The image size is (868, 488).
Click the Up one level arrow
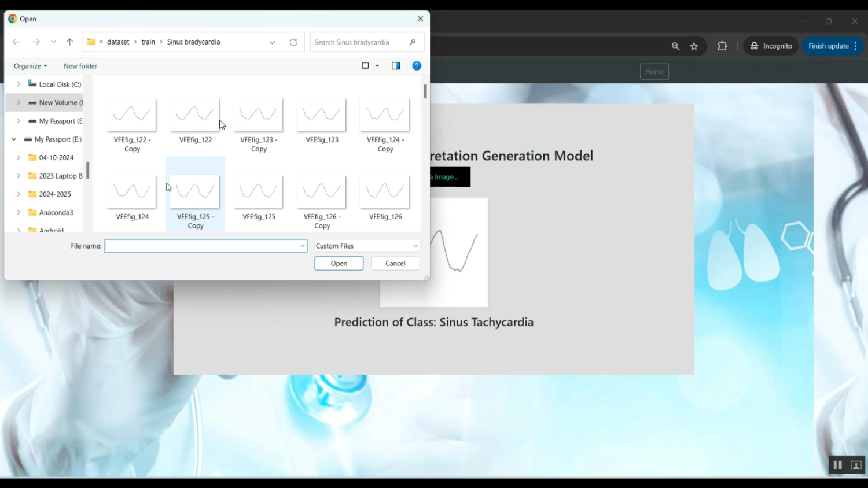[x=70, y=42]
